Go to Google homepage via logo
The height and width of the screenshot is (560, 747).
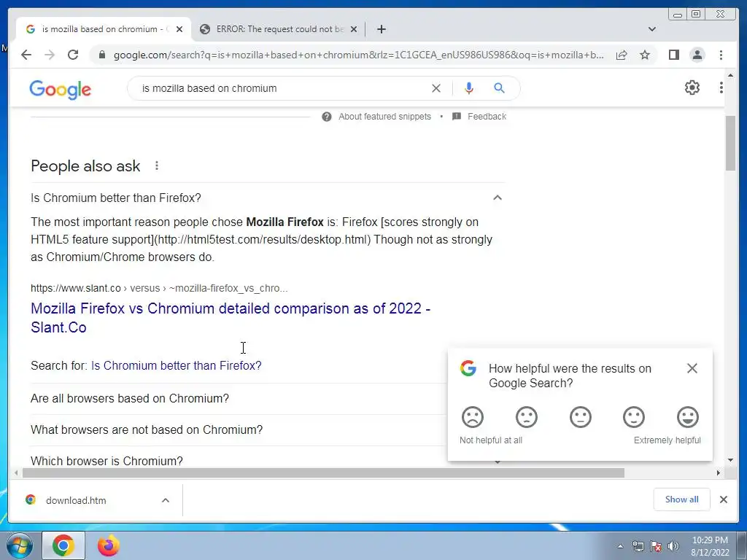[60, 89]
